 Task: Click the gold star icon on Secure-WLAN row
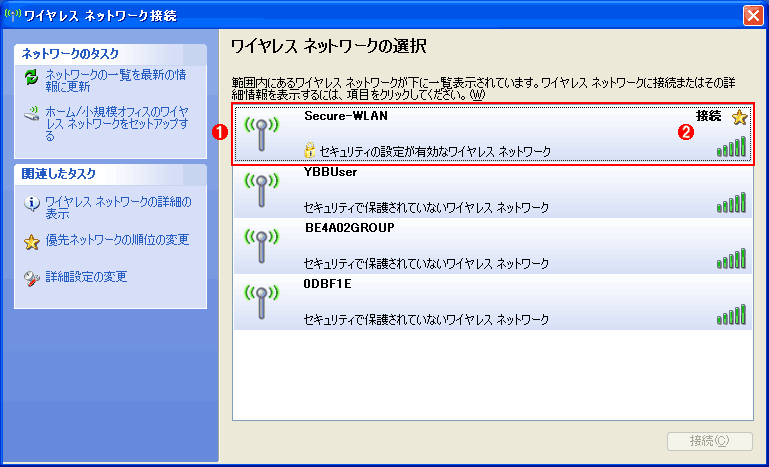[x=739, y=117]
